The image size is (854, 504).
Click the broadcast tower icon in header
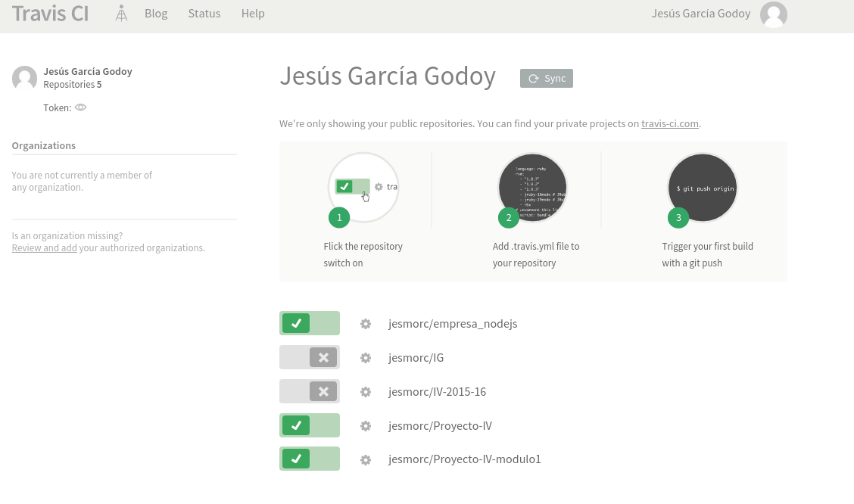tap(121, 14)
